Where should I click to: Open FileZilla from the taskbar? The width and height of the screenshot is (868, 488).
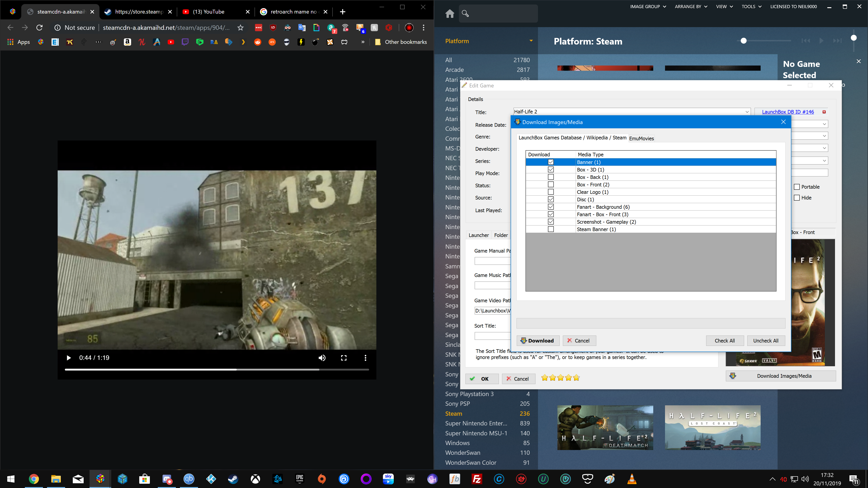point(477,479)
